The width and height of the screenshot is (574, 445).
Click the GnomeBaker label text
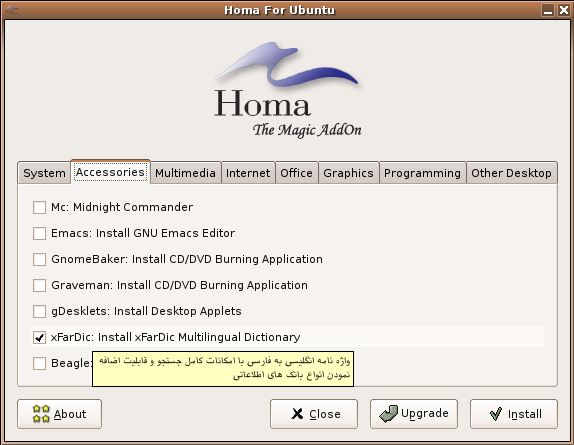pos(187,259)
